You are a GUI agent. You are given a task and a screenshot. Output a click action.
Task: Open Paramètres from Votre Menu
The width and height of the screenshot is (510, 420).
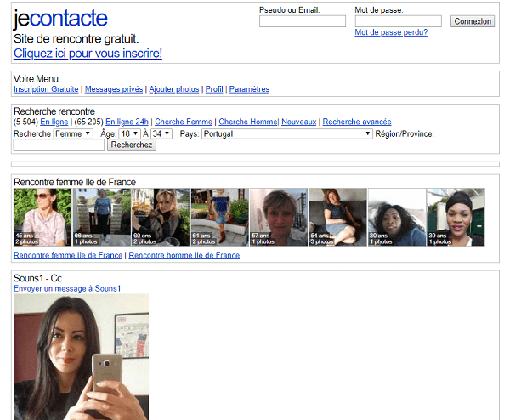[x=249, y=89]
